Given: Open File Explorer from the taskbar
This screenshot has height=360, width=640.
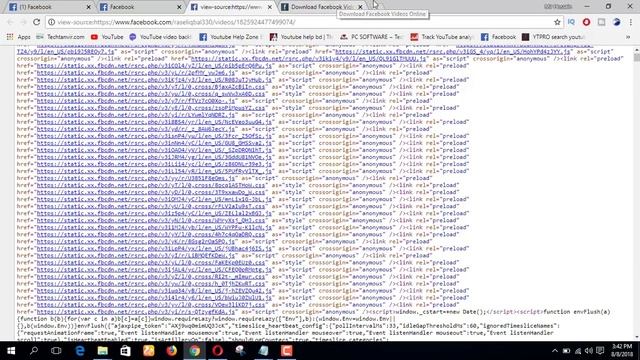Looking at the screenshot, I should tap(102, 351).
